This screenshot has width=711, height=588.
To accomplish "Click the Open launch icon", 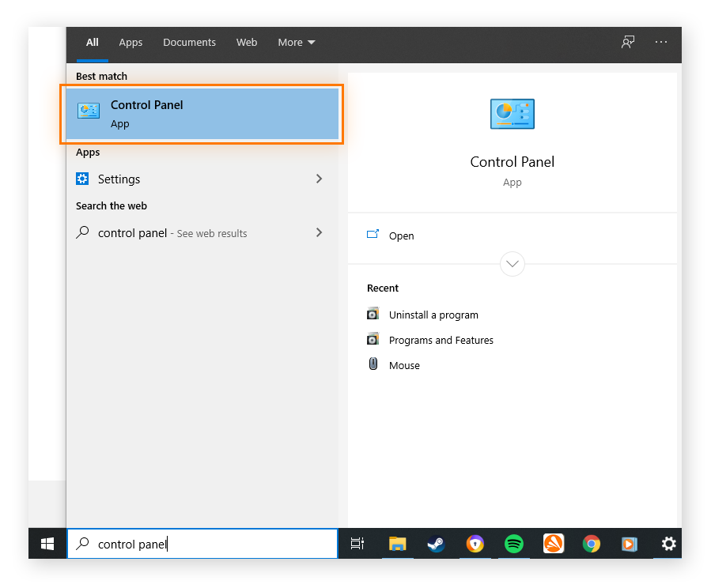I will coord(373,234).
